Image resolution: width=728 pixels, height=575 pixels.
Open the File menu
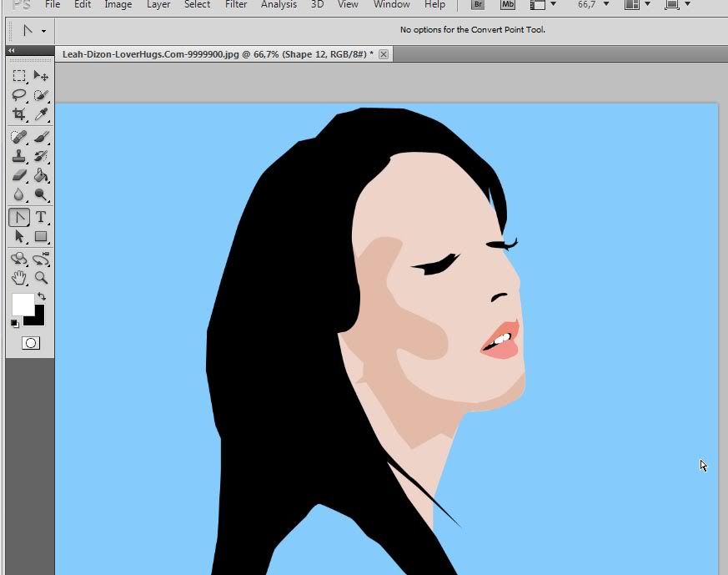[x=53, y=5]
